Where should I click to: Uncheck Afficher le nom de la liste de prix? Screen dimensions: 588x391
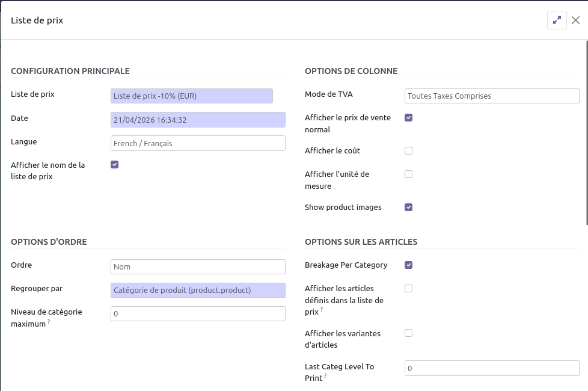114,164
